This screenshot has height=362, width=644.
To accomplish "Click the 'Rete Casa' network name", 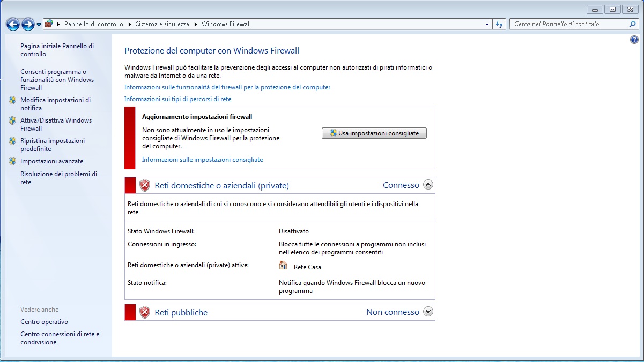I will 308,267.
